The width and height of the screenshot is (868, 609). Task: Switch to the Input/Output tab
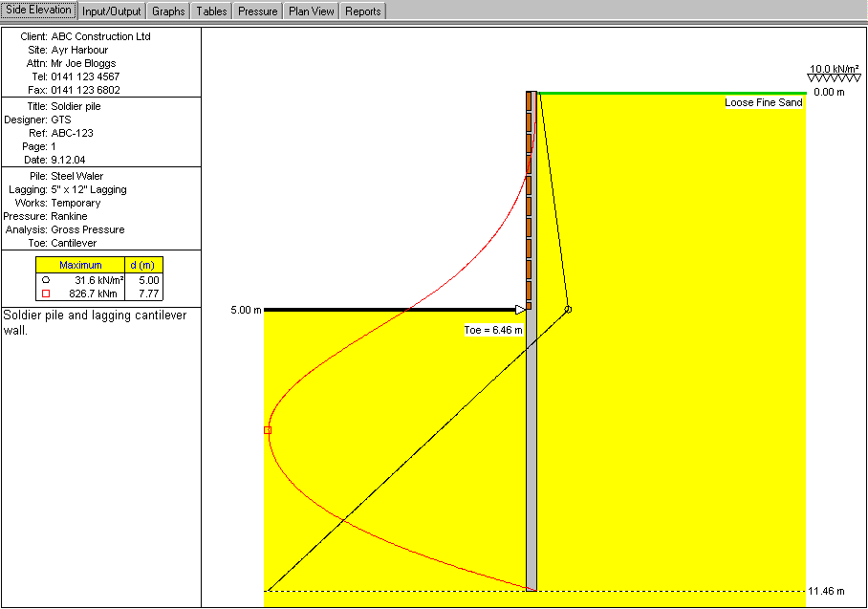(112, 11)
